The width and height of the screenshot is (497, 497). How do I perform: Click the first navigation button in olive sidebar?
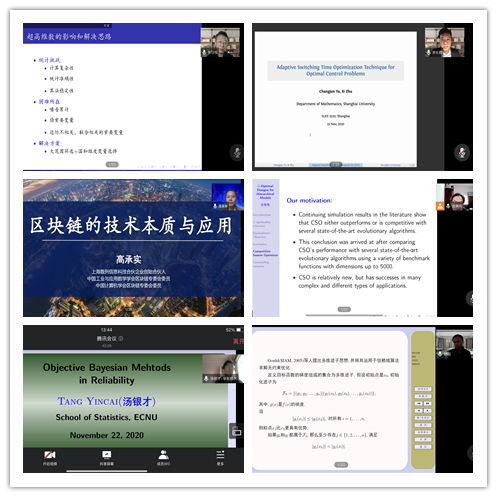(423, 389)
